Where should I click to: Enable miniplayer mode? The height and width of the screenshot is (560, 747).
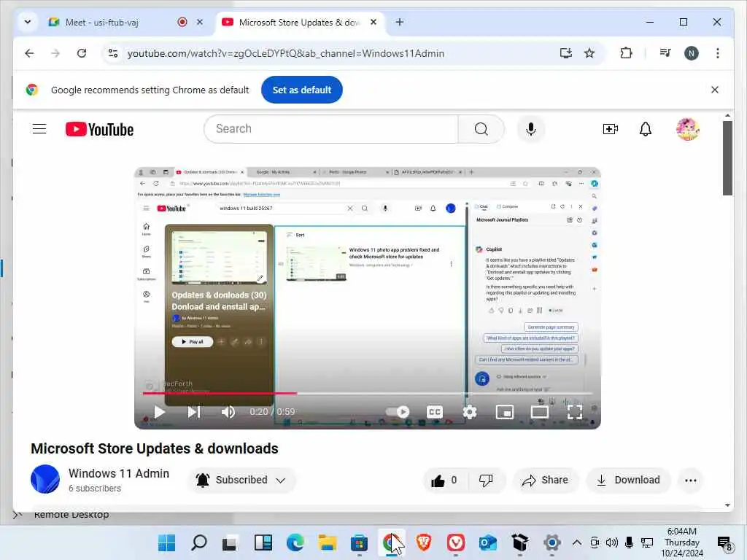click(505, 412)
